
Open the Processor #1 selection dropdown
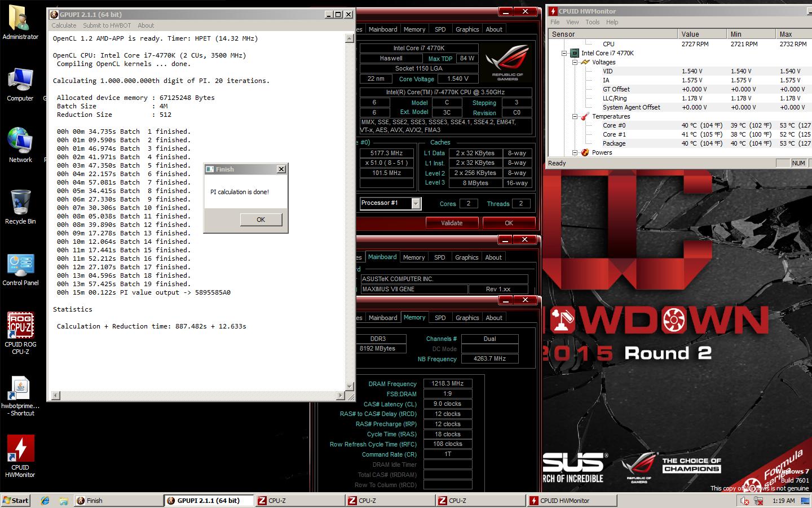coord(416,203)
